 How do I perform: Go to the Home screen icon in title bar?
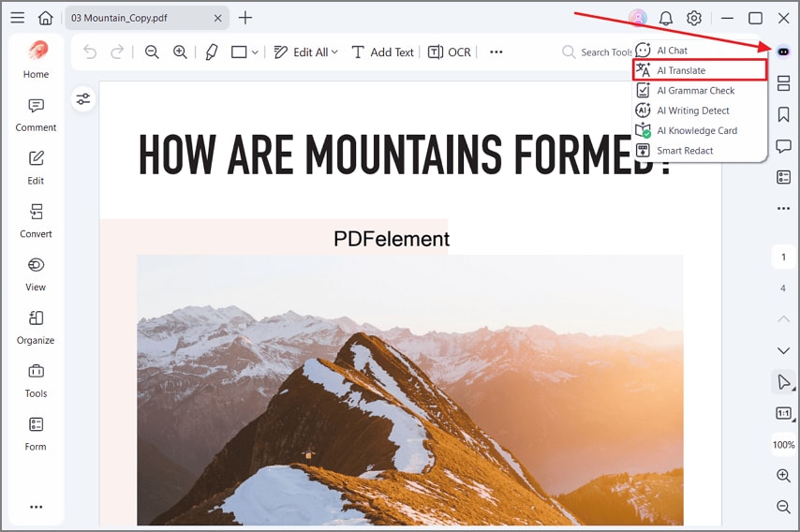click(45, 18)
